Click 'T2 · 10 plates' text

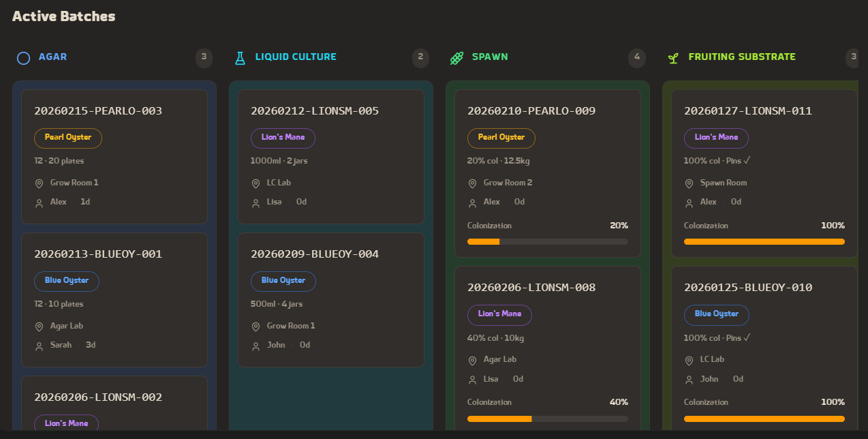[x=59, y=305]
